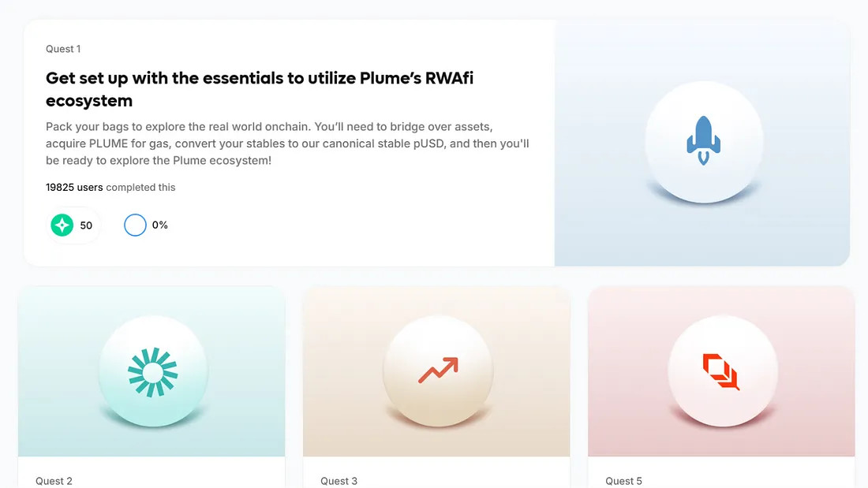The width and height of the screenshot is (868, 488).
Task: Click the red stacked squares icon
Action: coord(720,372)
